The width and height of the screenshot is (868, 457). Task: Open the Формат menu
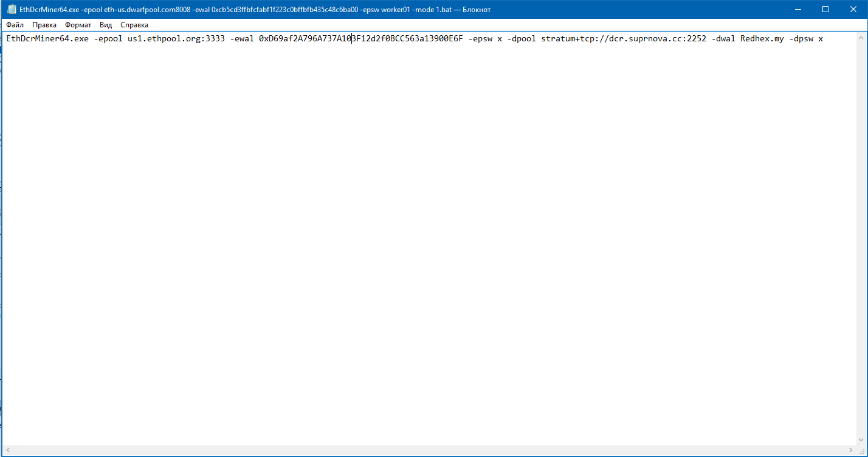[78, 25]
